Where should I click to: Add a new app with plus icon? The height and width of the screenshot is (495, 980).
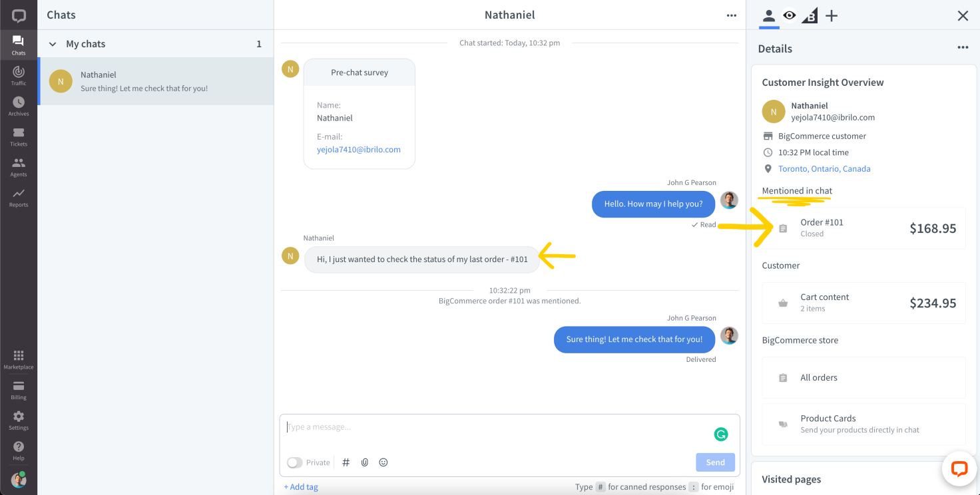[x=832, y=16]
